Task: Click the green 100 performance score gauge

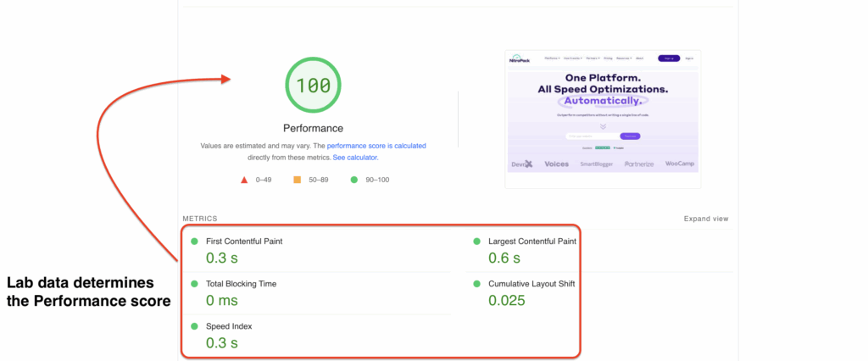Action: [x=314, y=86]
